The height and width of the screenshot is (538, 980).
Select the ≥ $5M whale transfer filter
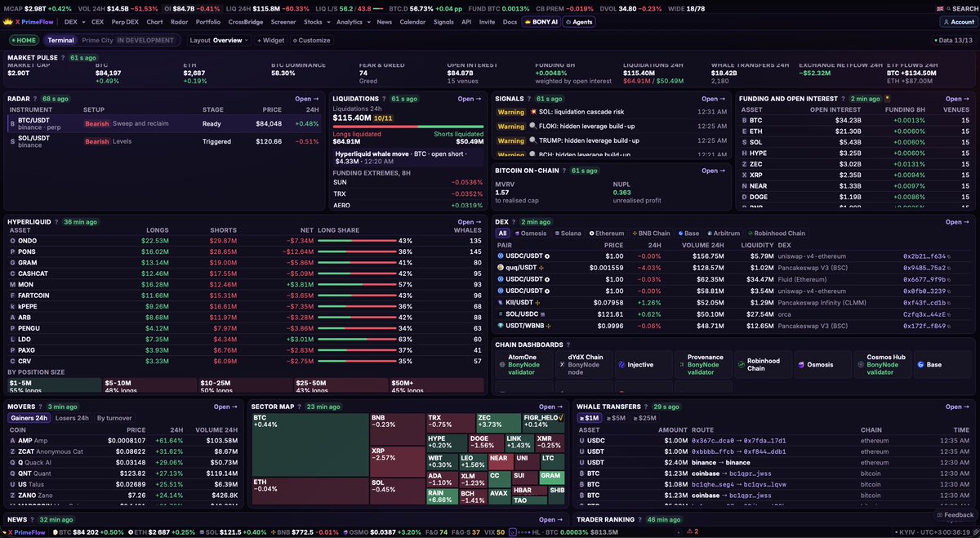[616, 418]
